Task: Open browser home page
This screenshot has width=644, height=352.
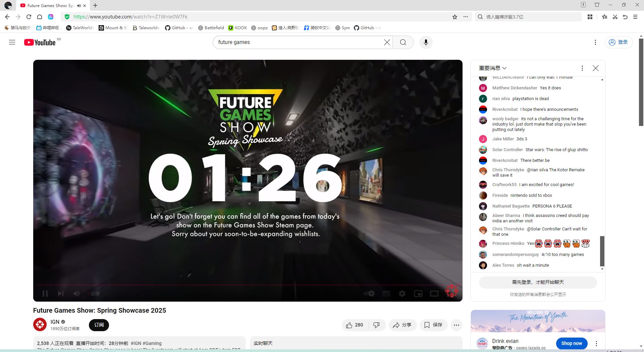Action: click(40, 17)
